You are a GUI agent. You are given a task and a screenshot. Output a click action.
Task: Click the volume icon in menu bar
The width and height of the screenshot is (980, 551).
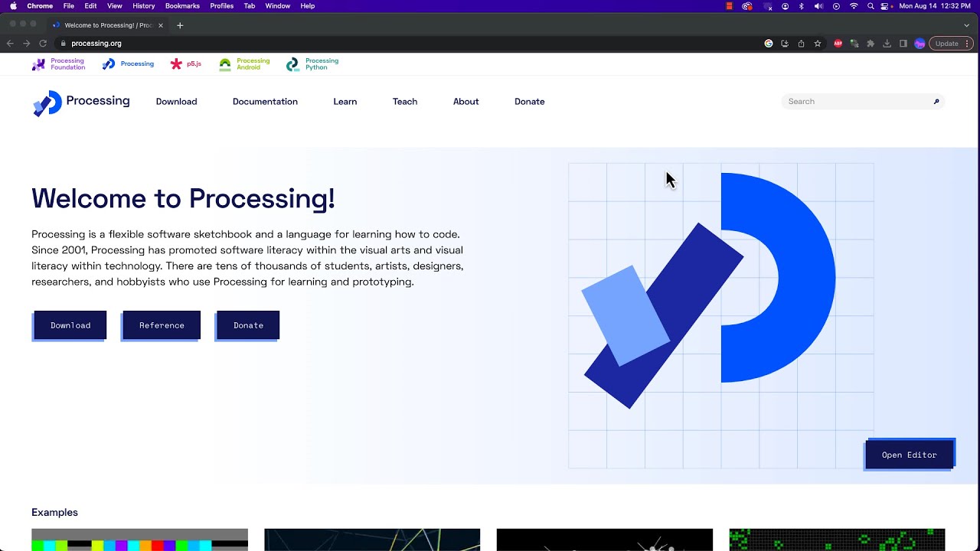tap(818, 6)
